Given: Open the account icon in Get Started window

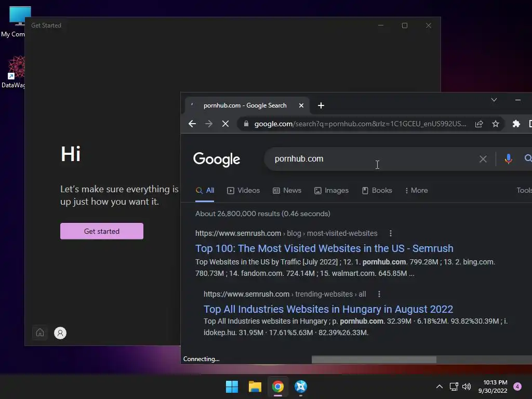Looking at the screenshot, I should coord(60,333).
